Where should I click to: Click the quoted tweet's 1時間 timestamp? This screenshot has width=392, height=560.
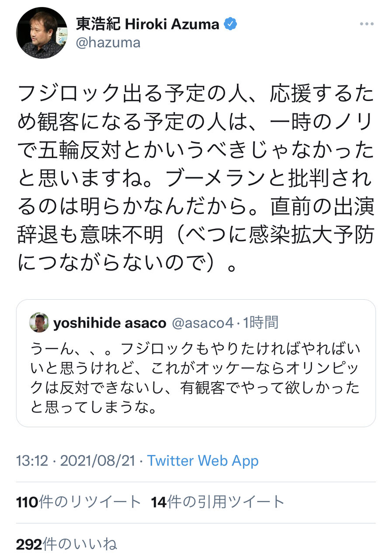click(x=260, y=323)
